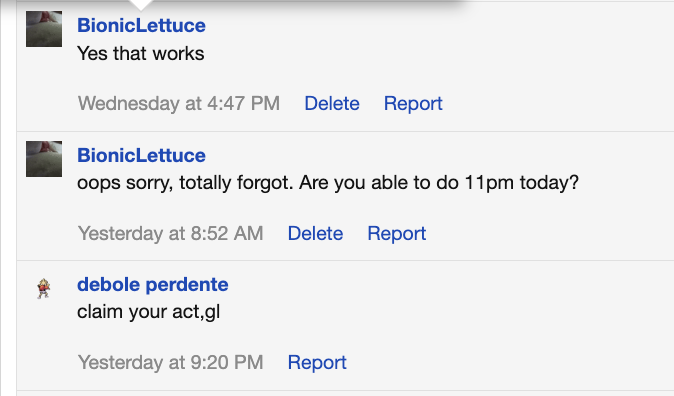The image size is (674, 396).
Task: Select the "Yes that works" message text
Action: click(141, 54)
